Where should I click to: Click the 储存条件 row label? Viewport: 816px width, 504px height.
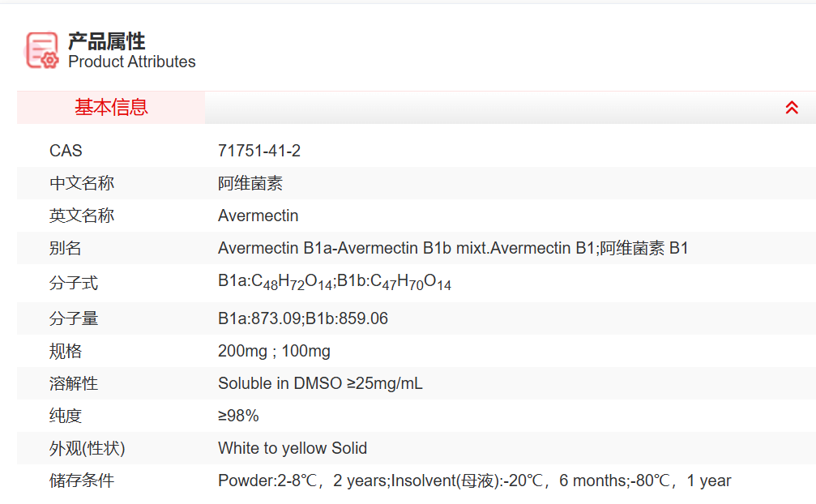pos(82,481)
